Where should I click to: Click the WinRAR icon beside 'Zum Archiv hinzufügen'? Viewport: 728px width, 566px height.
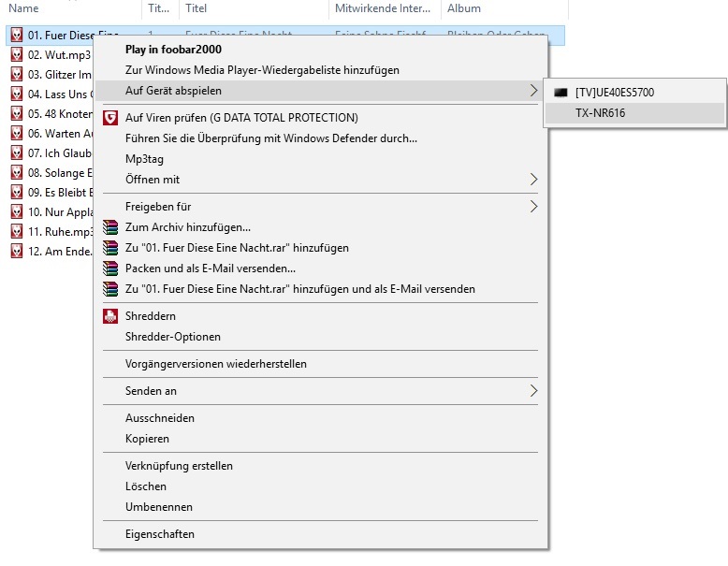(110, 227)
